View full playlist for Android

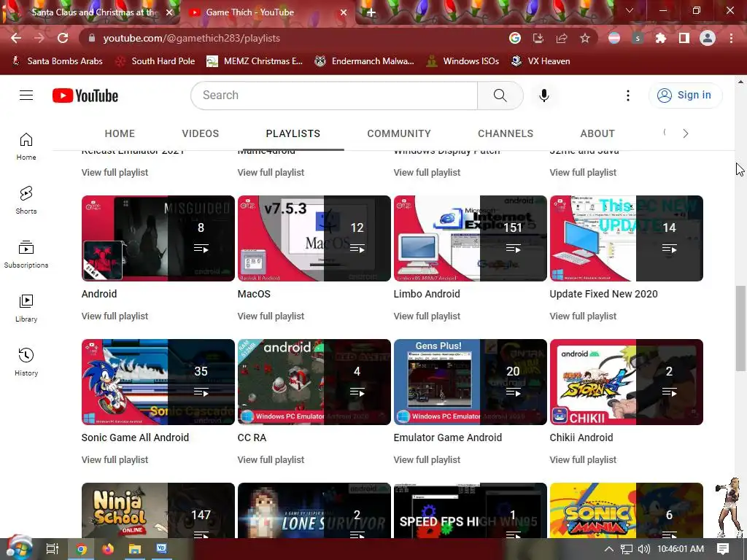tap(115, 316)
